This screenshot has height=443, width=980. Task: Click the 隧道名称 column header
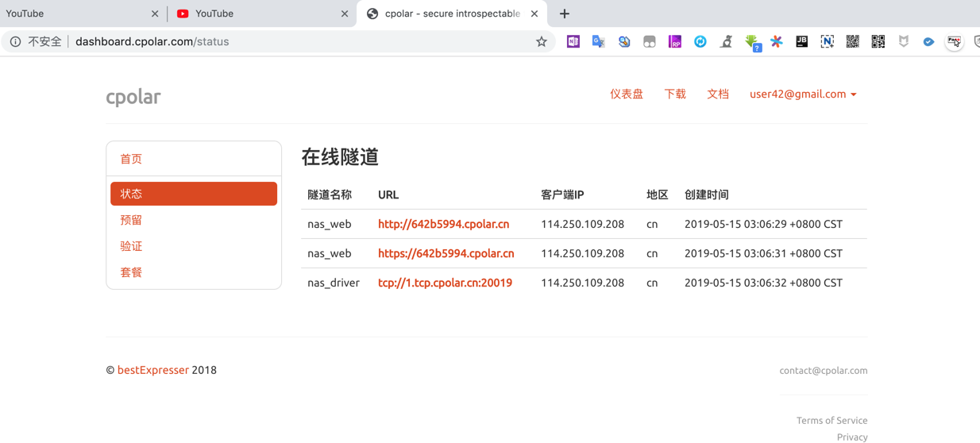pyautogui.click(x=330, y=195)
